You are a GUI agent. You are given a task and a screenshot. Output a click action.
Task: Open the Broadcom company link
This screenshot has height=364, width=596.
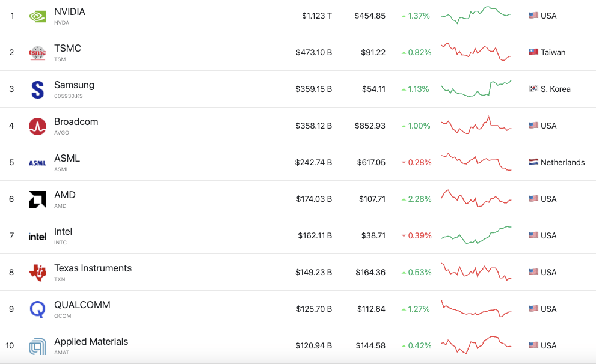tap(76, 121)
